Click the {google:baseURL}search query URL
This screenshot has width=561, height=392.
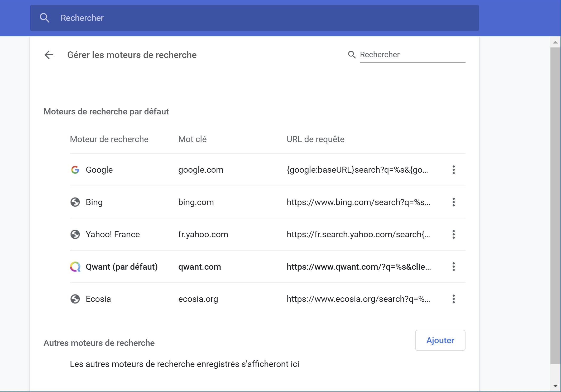[x=357, y=170]
